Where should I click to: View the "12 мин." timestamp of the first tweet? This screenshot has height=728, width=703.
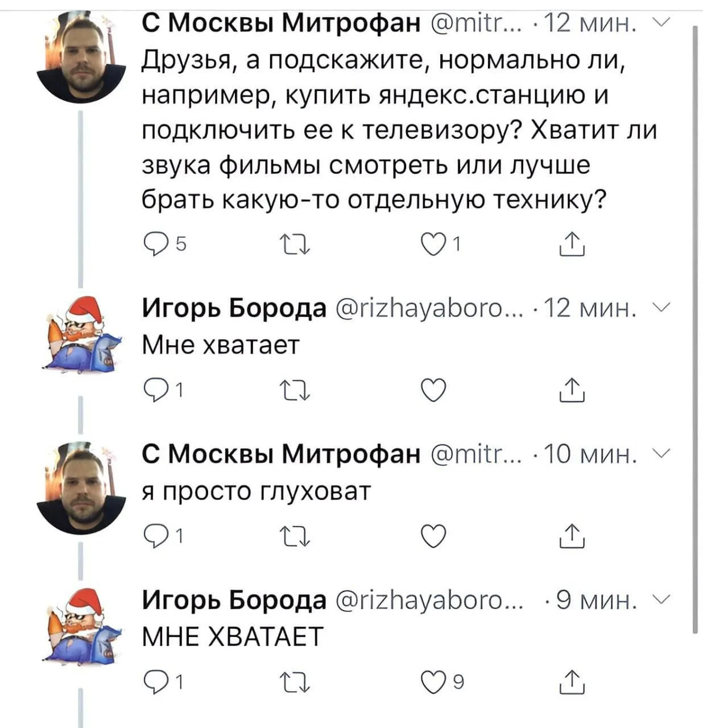click(589, 24)
